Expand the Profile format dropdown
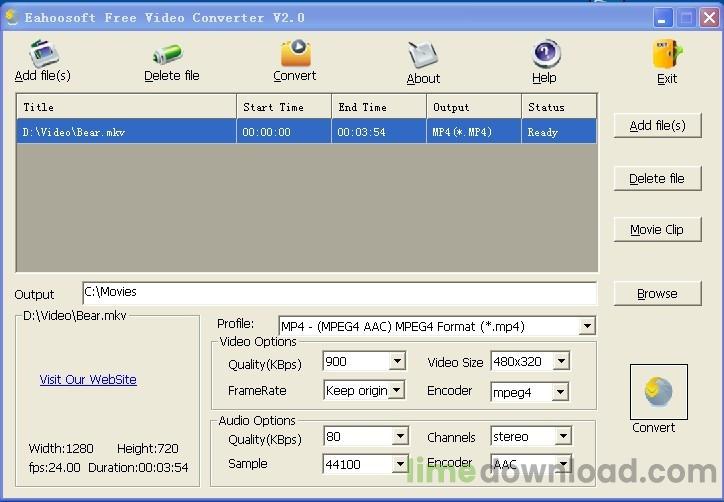Screen dimensions: 724x502 coord(587,326)
